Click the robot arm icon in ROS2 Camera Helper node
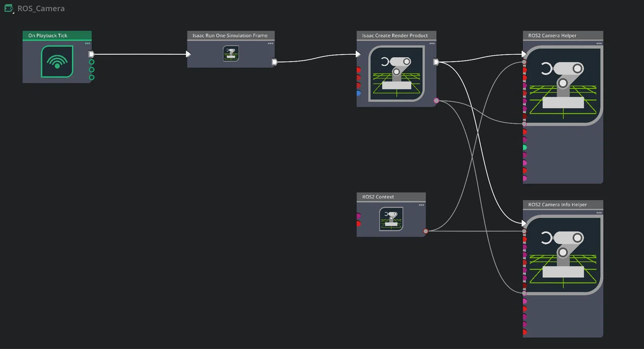This screenshot has height=349, width=644. [563, 86]
